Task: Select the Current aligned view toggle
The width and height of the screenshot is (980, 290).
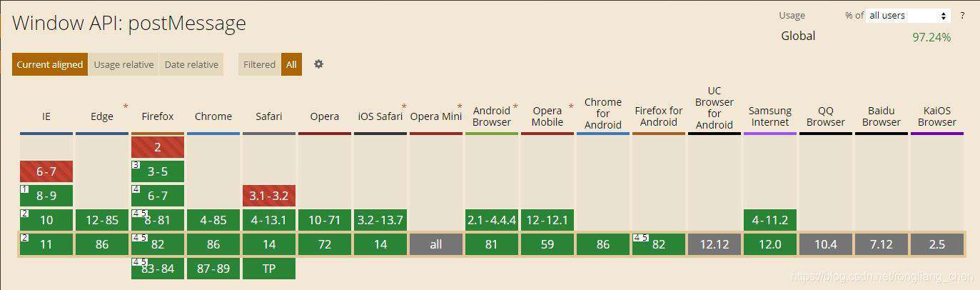Action: [x=50, y=64]
